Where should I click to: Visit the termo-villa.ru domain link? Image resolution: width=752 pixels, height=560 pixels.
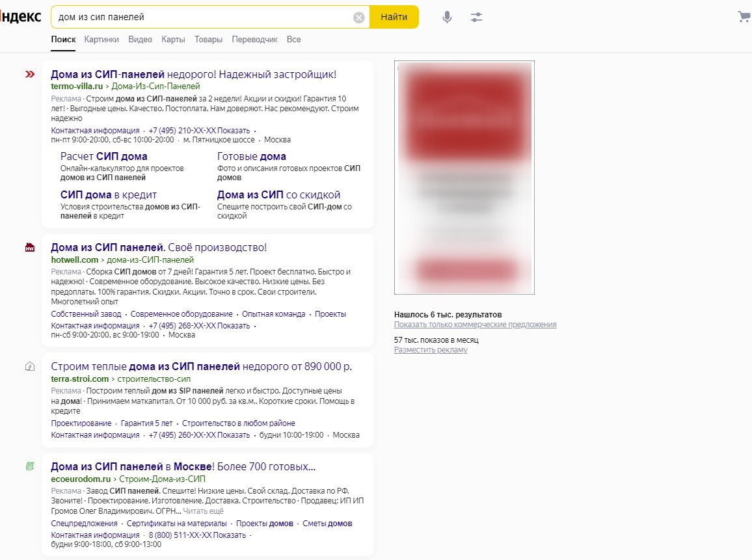[x=77, y=87]
